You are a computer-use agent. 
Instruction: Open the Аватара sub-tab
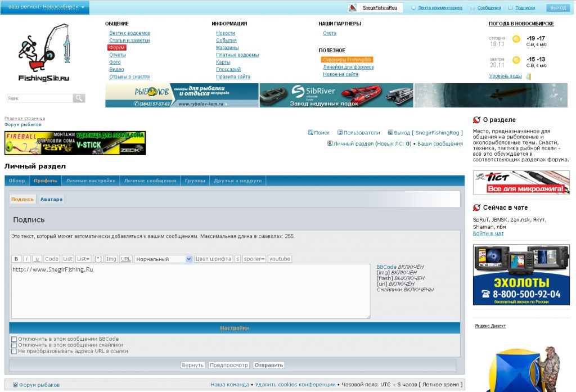pos(52,199)
